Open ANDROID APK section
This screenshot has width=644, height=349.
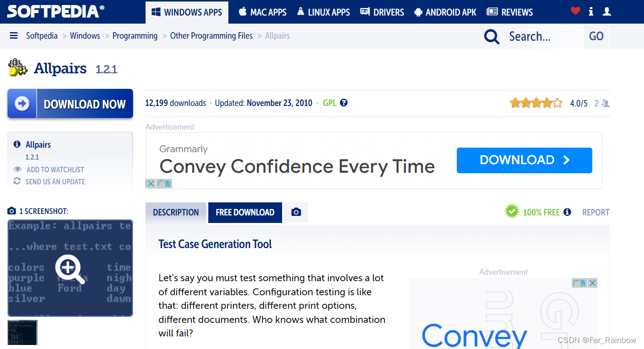point(445,12)
